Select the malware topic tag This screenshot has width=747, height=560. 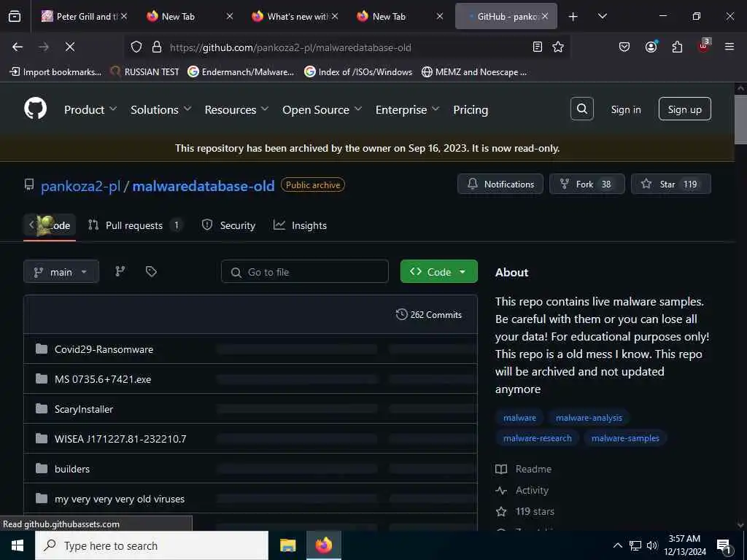[519, 418]
